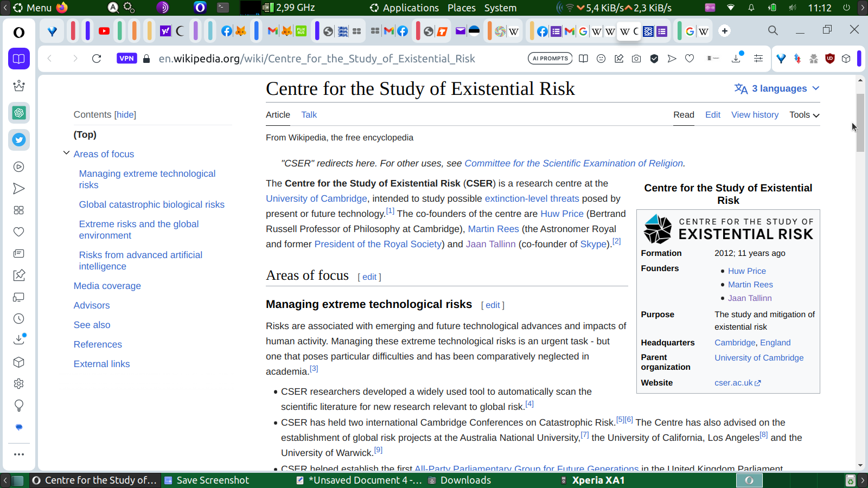Open reader mode book icon in address bar
This screenshot has width=868, height=488.
coord(583,59)
